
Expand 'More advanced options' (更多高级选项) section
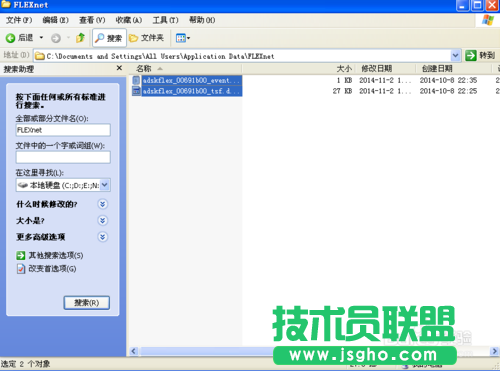(x=103, y=237)
